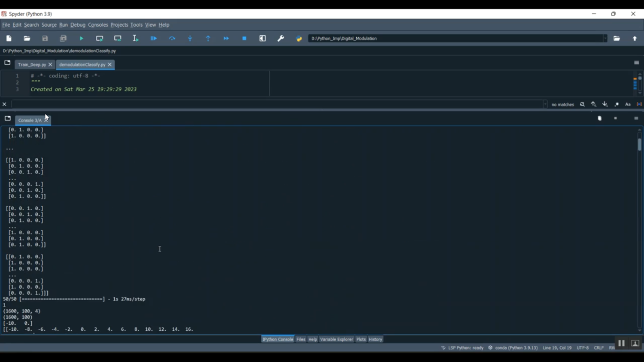Screen dimensions: 644x362
Task: Open the PYTHONPATH manager Python icon
Action: pos(299,39)
